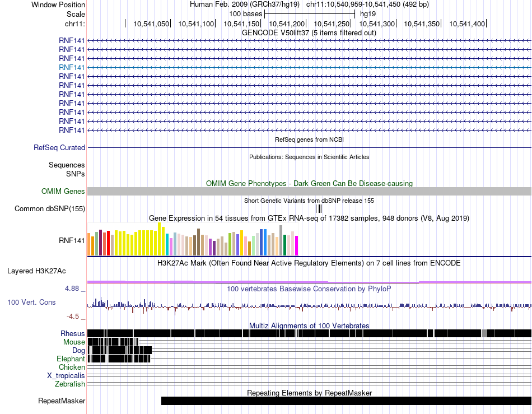
Task: Click the 'Sequences' track label
Action: pyautogui.click(x=67, y=165)
